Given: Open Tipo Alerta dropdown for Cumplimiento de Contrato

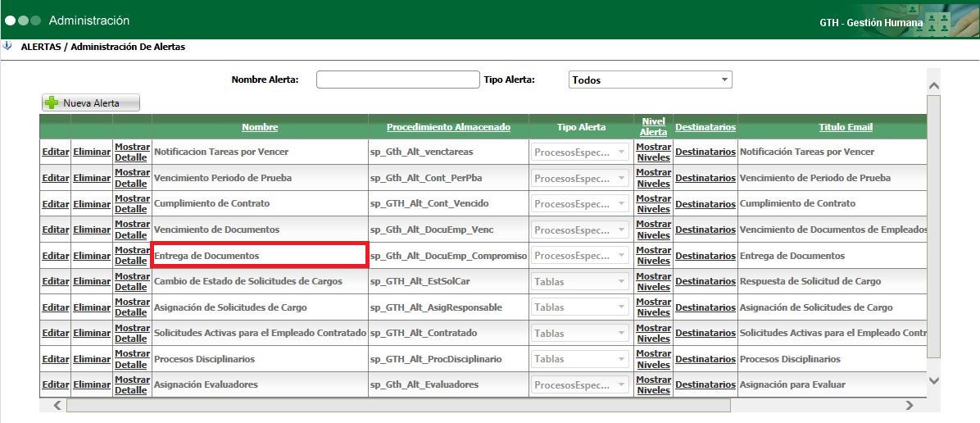Looking at the screenshot, I should [581, 203].
